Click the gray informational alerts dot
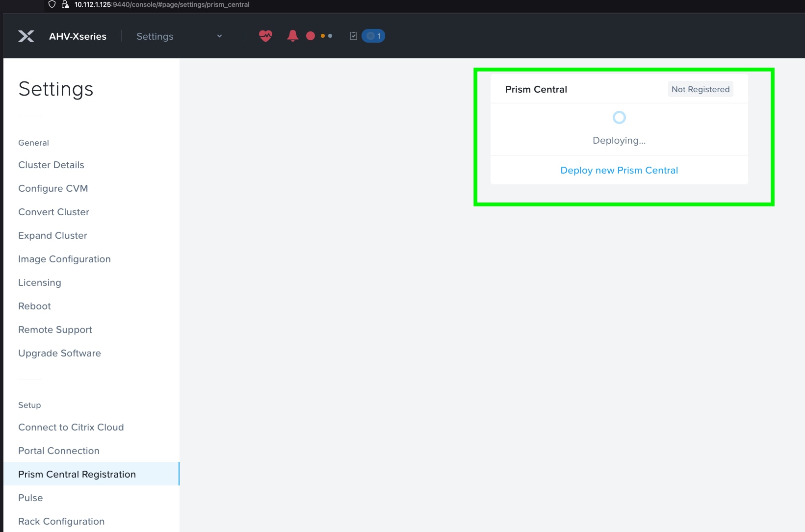The height and width of the screenshot is (532, 805). tap(329, 36)
